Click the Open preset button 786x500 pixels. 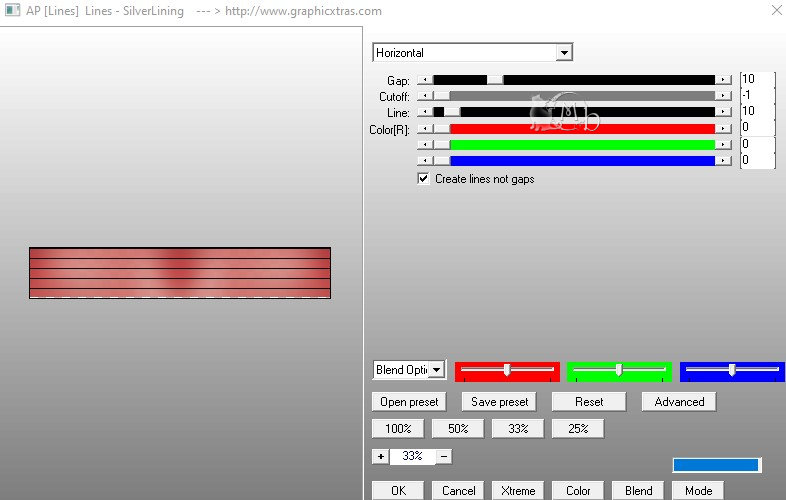point(409,402)
